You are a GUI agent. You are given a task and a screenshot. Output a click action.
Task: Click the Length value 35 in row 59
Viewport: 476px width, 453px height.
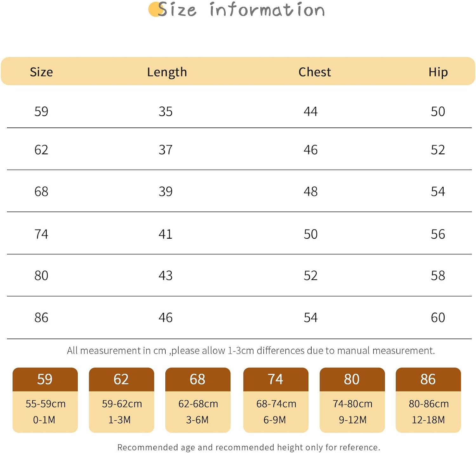click(x=166, y=112)
